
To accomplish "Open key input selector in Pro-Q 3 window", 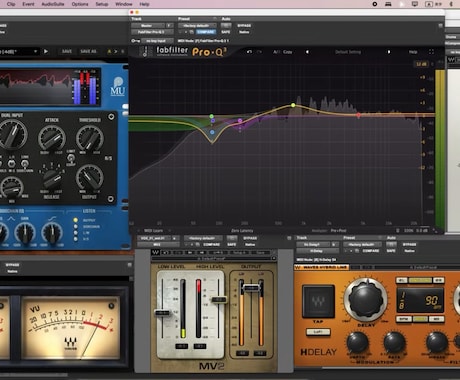I will click(x=157, y=41).
